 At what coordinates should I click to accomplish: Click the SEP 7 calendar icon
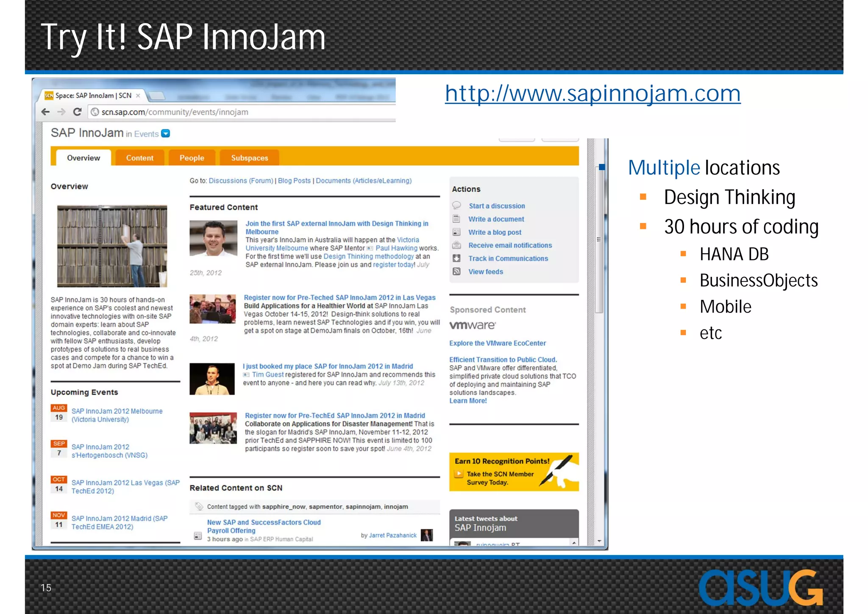[x=59, y=449]
